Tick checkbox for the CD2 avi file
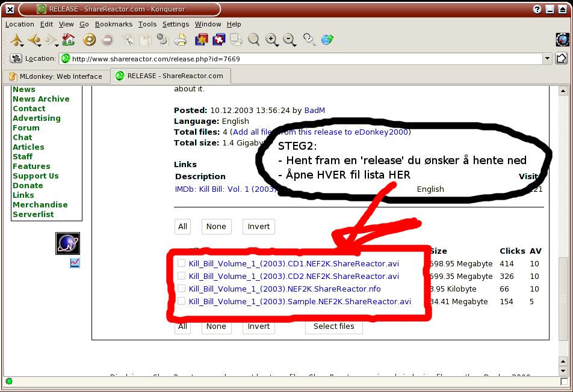 coord(181,276)
